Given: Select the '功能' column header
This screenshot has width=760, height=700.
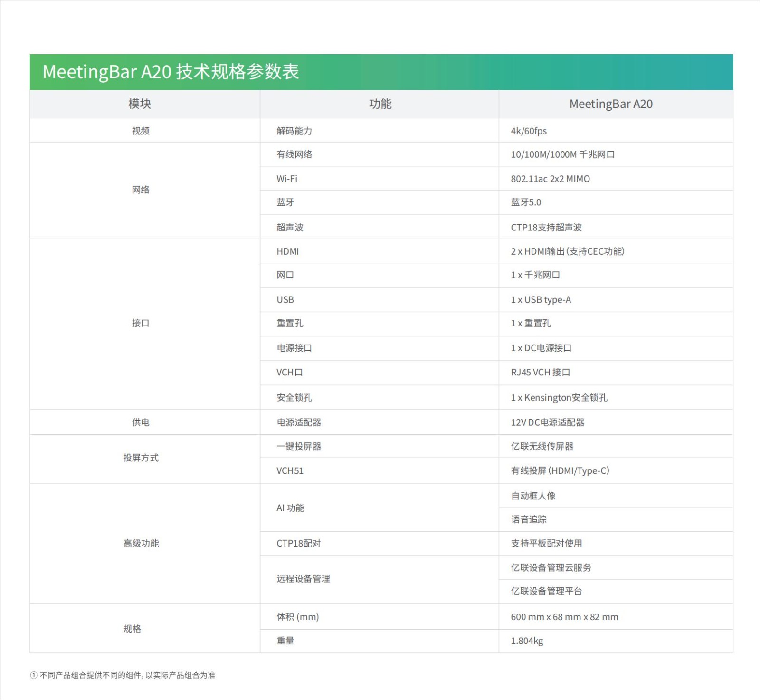Looking at the screenshot, I should point(380,104).
